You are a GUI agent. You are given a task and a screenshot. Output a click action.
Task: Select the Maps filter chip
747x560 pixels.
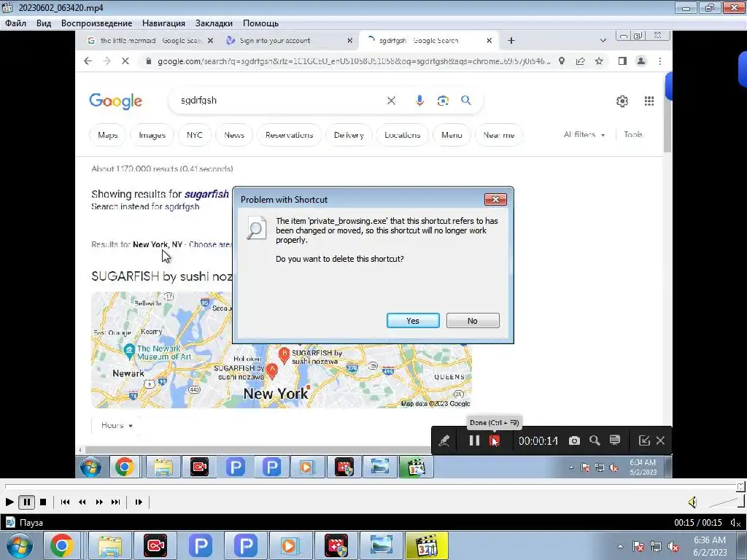click(108, 135)
